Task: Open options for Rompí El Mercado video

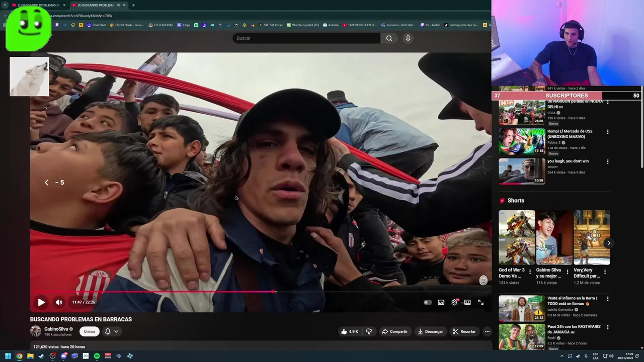Action: click(x=607, y=132)
